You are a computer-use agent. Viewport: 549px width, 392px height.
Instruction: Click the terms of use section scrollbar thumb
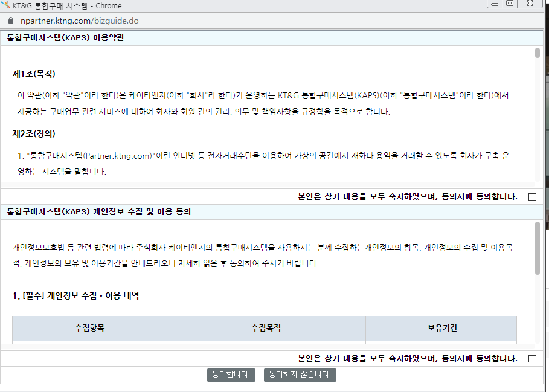pyautogui.click(x=538, y=53)
